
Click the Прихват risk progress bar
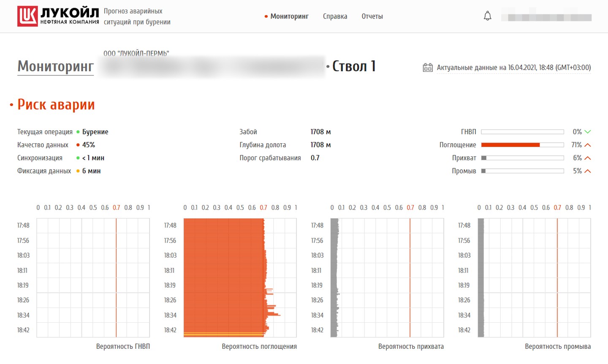522,158
